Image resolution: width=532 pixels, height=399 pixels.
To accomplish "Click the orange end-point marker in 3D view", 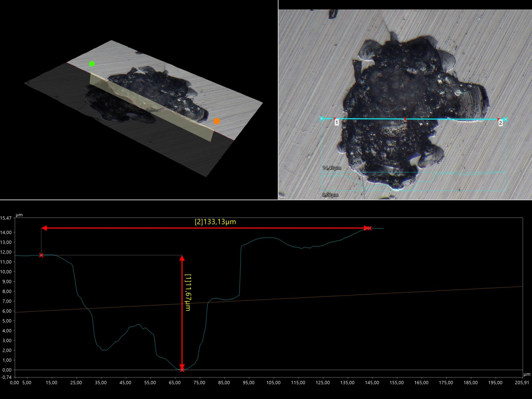I will click(x=217, y=121).
